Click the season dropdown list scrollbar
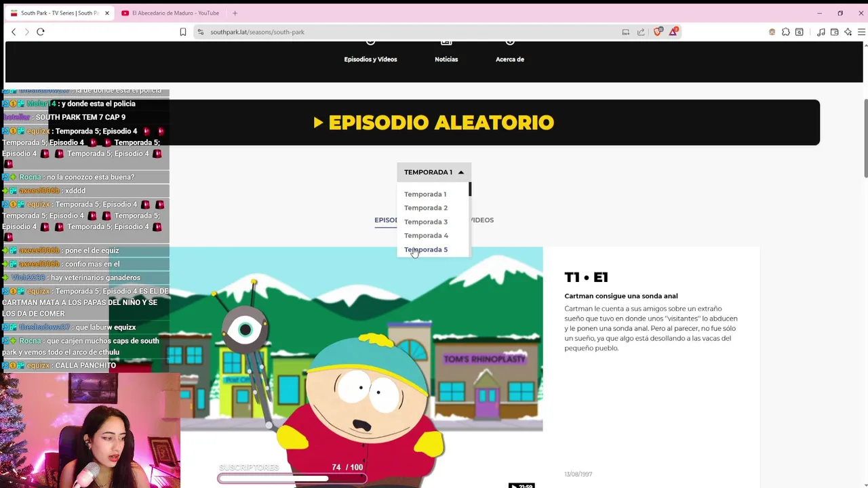 [x=469, y=190]
